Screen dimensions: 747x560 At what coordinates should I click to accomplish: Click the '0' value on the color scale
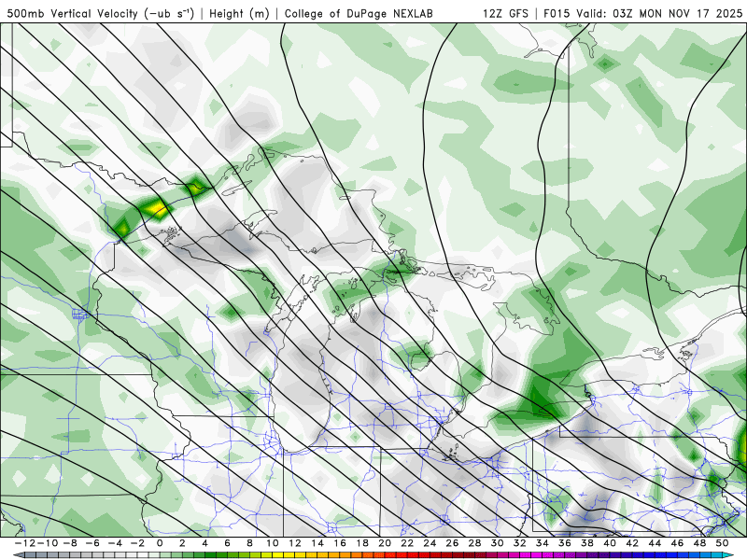tap(160, 543)
